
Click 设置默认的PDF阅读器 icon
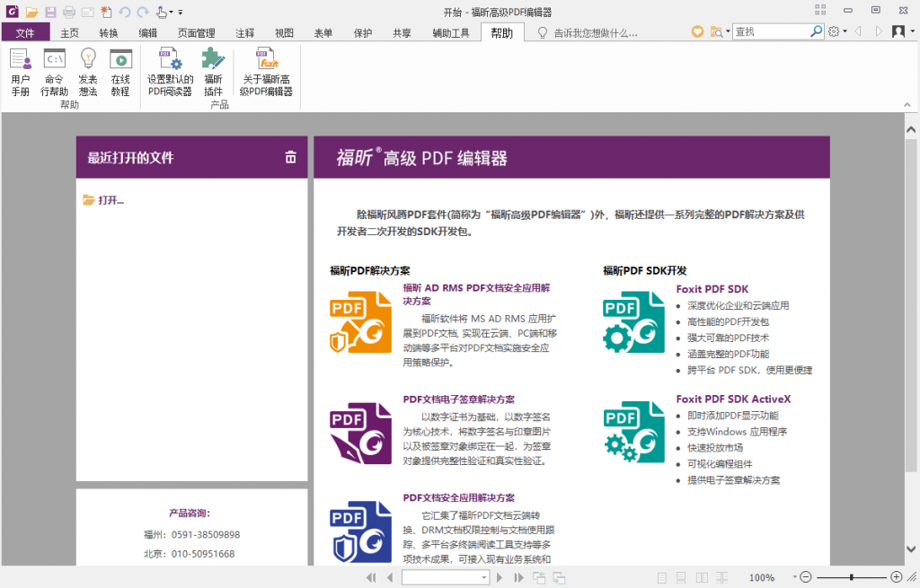pyautogui.click(x=170, y=72)
